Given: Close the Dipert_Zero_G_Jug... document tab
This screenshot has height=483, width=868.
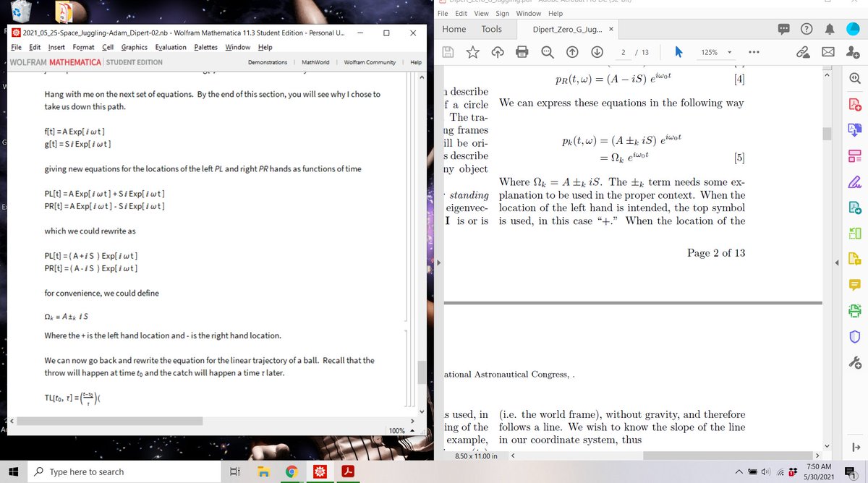Looking at the screenshot, I should [611, 29].
